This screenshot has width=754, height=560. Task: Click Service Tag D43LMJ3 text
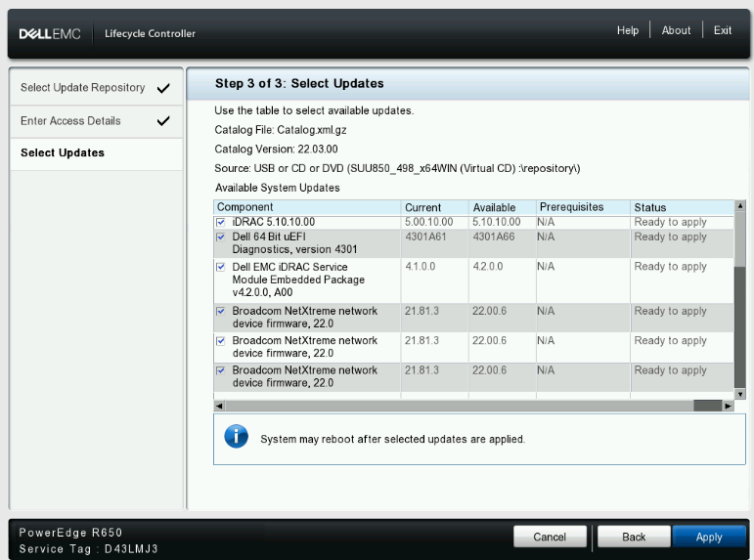88,549
